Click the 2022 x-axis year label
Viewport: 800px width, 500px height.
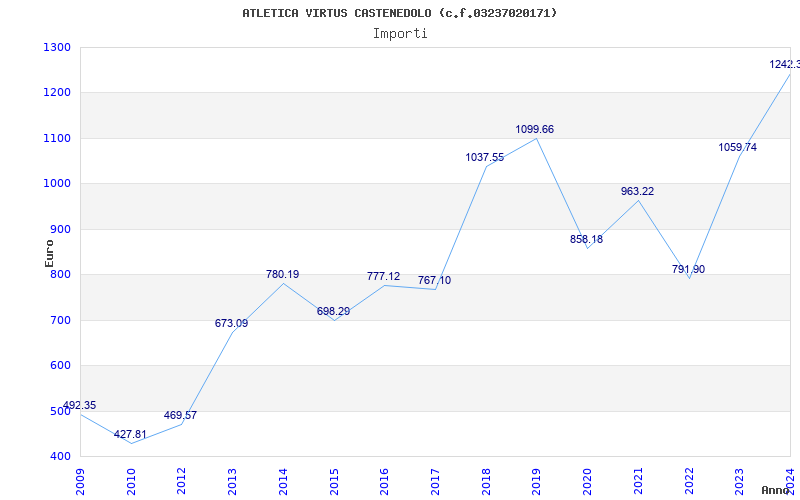point(690,480)
